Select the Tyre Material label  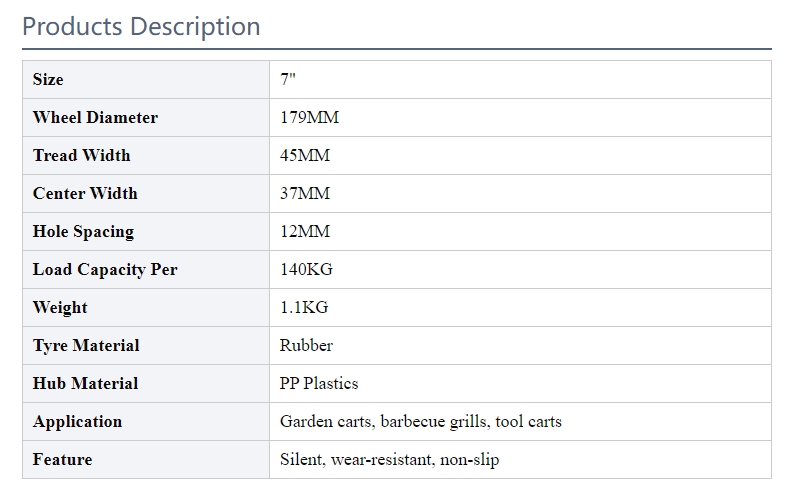coord(86,346)
